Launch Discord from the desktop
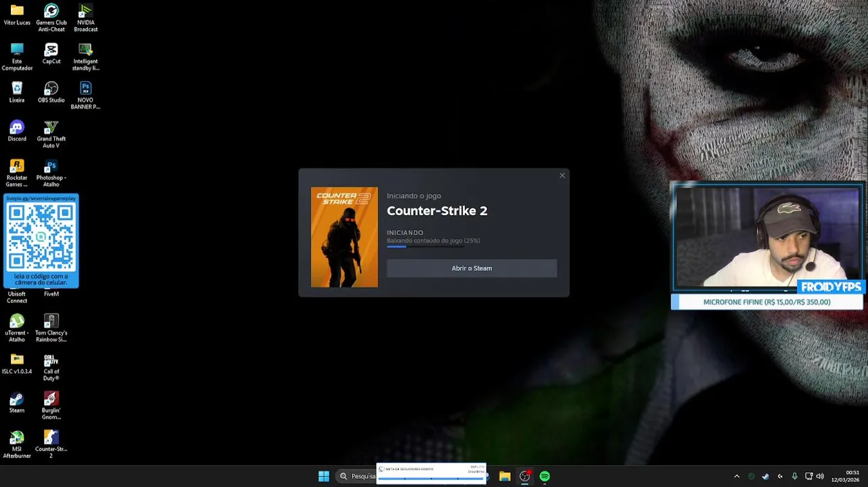The height and width of the screenshot is (487, 868). 17,131
